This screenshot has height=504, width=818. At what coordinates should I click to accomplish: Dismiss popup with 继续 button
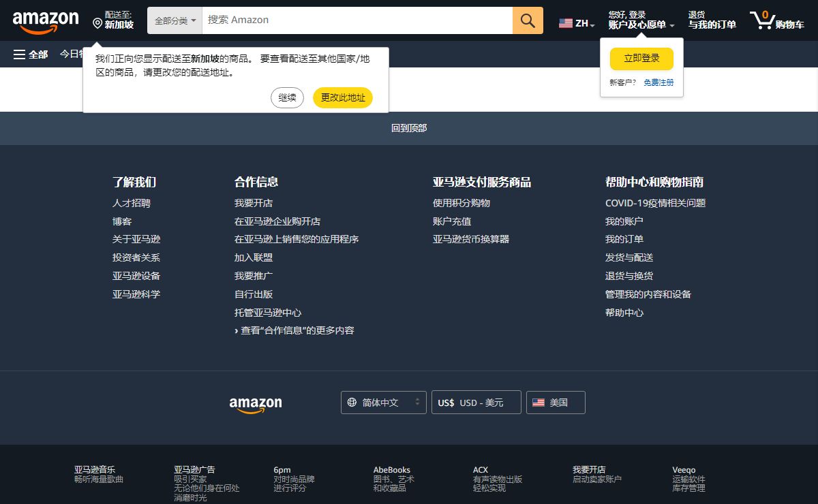tap(287, 97)
